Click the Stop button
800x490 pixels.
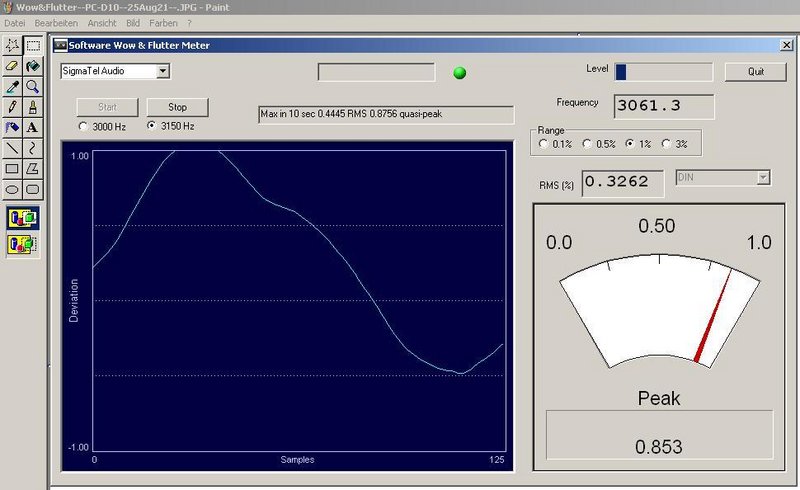(x=178, y=107)
